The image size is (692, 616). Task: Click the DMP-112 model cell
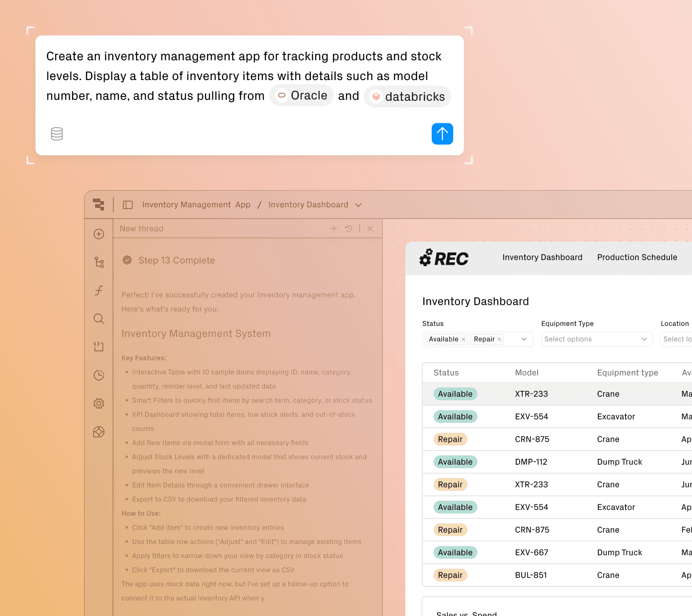pyautogui.click(x=531, y=462)
